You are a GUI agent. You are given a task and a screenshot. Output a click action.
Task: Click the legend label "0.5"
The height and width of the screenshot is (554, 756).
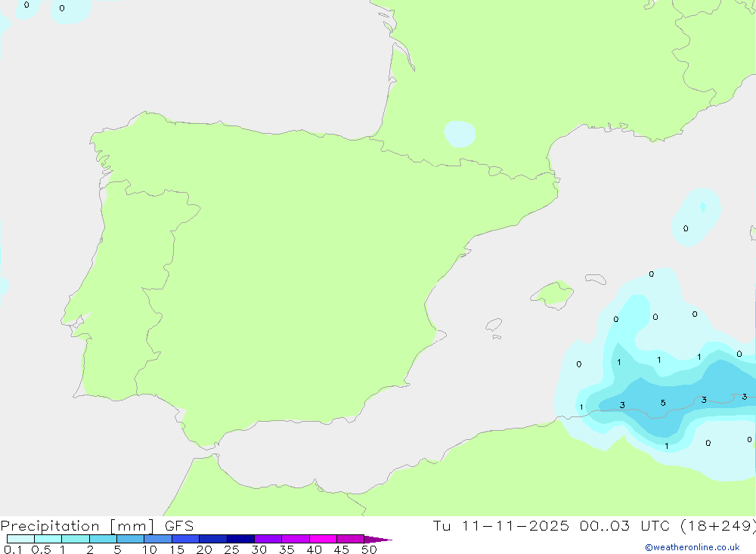41,549
